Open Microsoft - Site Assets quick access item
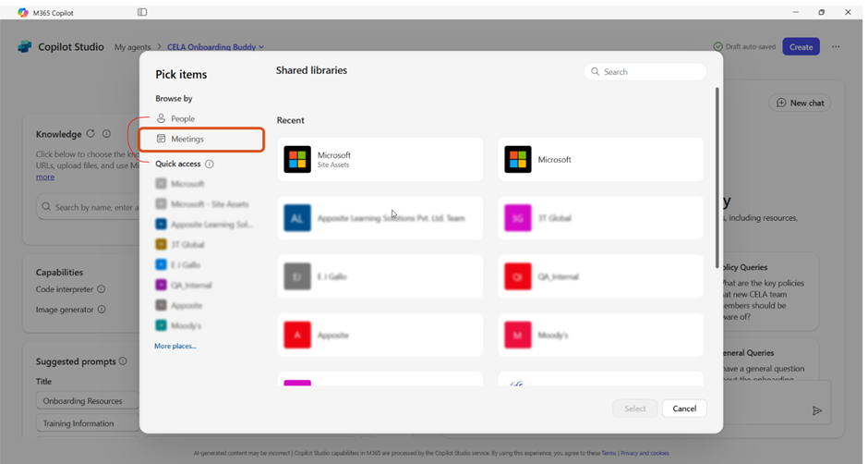The image size is (868, 464). pos(202,204)
